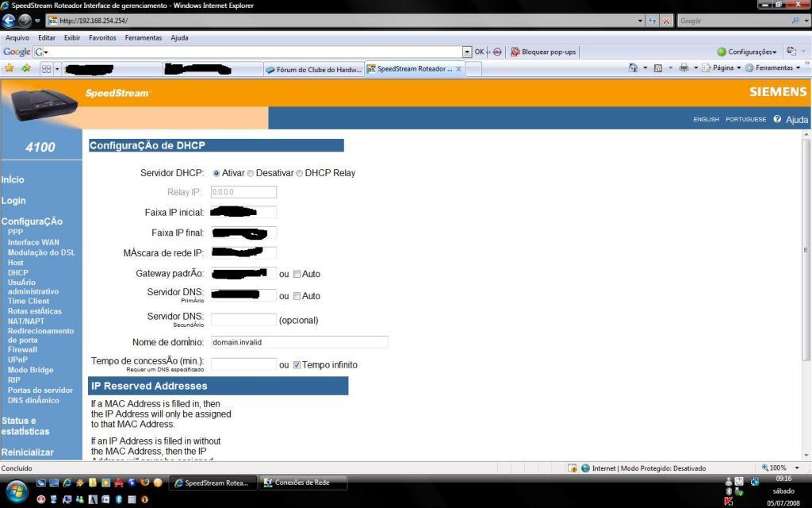Click the Kaspersky tray icon
Screen dimensions: 812x508
[729, 501]
